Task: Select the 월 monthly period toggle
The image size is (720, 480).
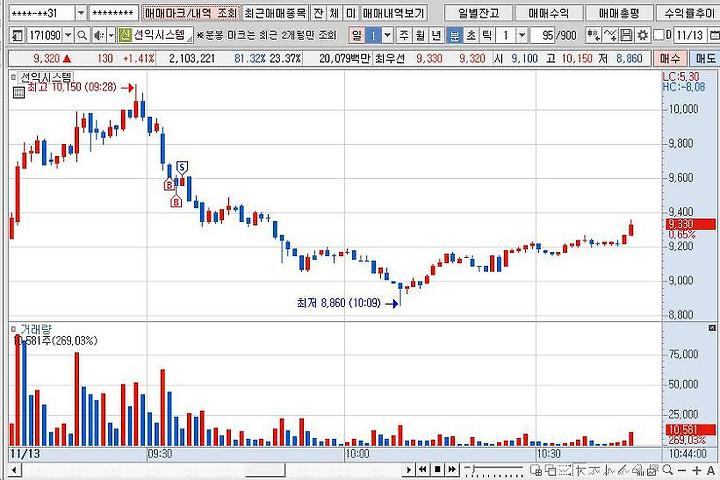Action: click(x=420, y=35)
